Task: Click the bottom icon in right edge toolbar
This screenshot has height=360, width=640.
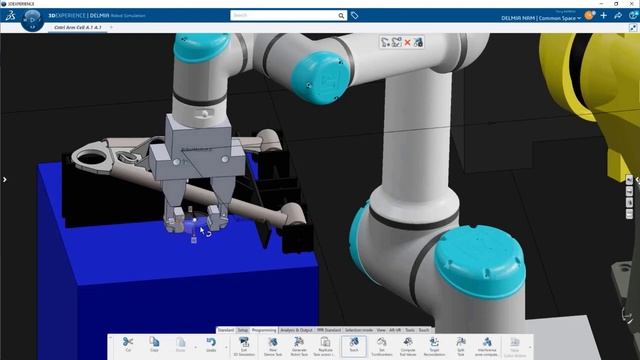Action: [629, 214]
